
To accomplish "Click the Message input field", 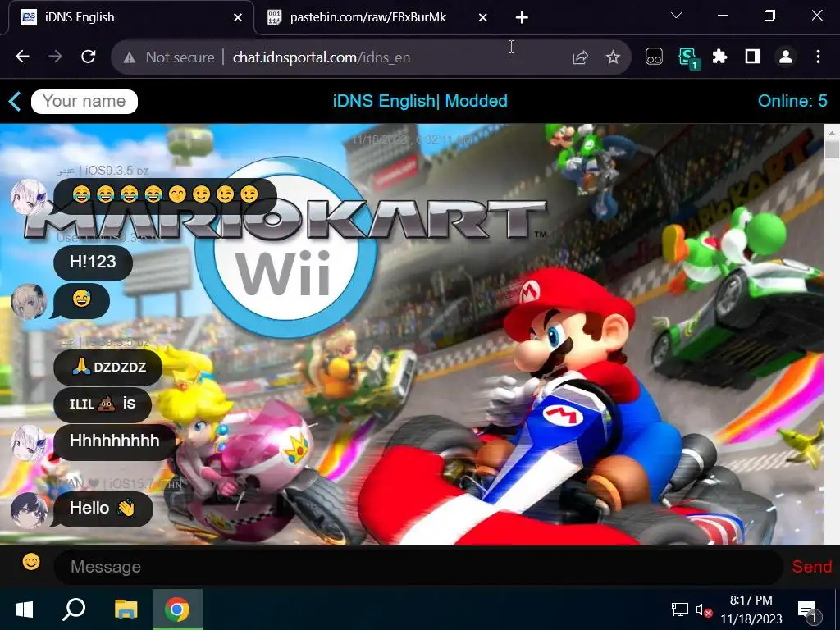I will coord(418,567).
